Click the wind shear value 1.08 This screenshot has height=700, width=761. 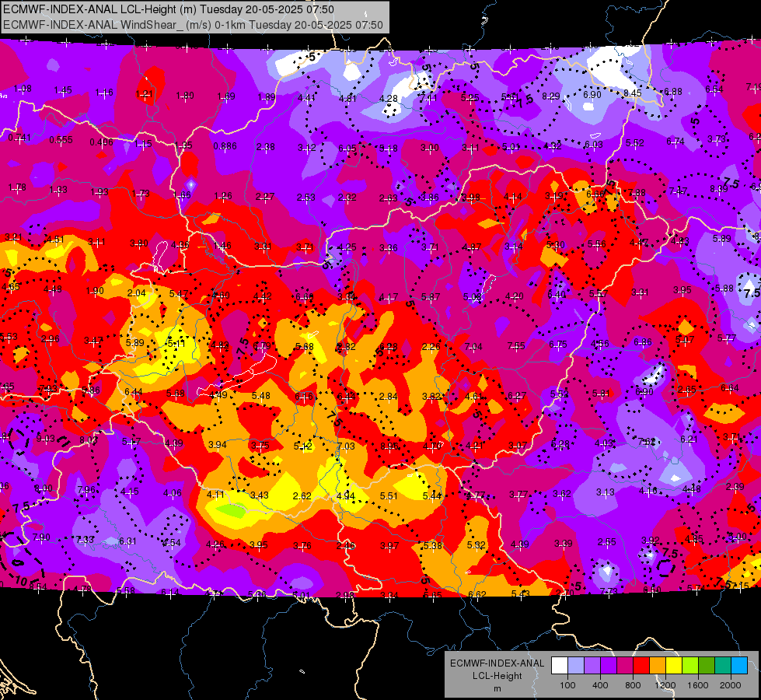coord(23,89)
